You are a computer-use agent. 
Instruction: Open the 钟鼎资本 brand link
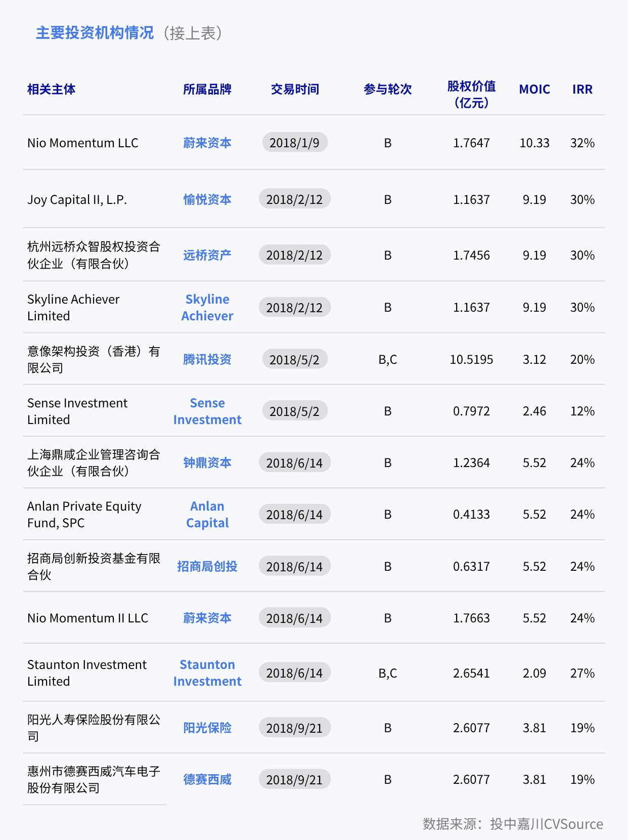[x=207, y=463]
